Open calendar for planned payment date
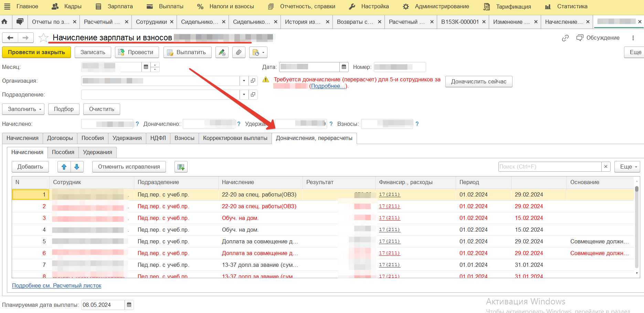Image resolution: width=644 pixels, height=313 pixels. [129, 305]
